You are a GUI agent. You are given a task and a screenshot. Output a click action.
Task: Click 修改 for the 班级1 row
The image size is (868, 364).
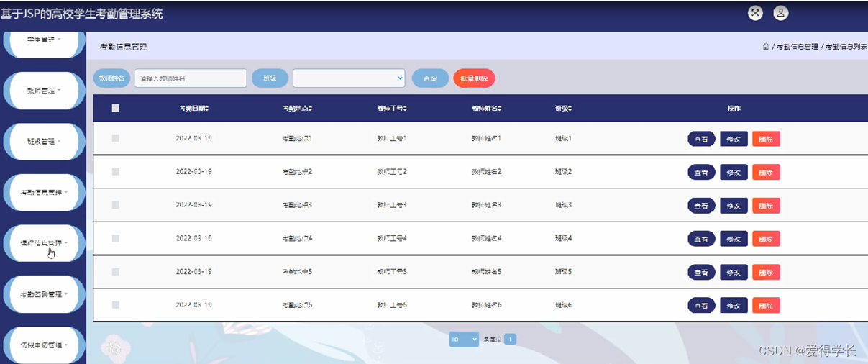click(734, 139)
